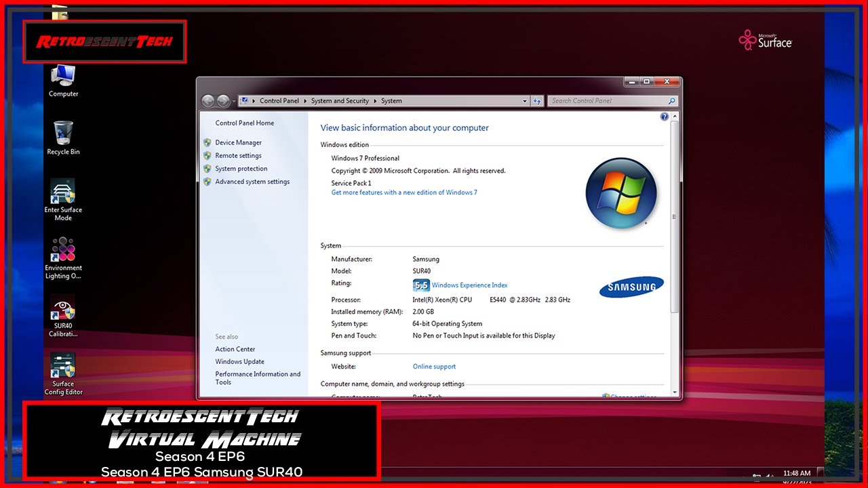This screenshot has height=488, width=868.
Task: Open Windows Experience Index link
Action: point(469,285)
